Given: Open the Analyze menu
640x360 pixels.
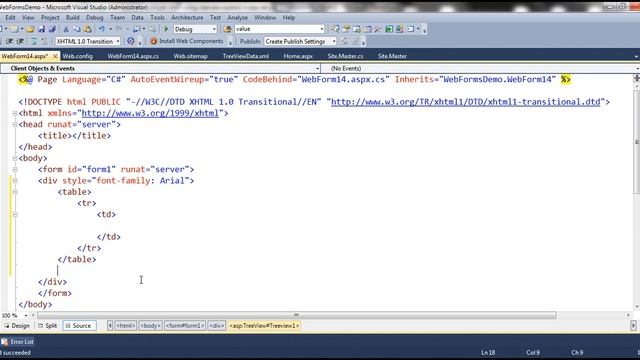Looking at the screenshot, I should [x=238, y=18].
